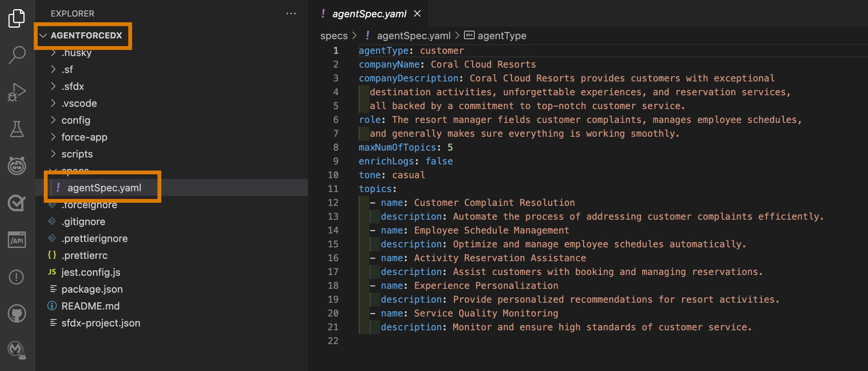
Task: Expand the config folder
Action: tap(171, 120)
